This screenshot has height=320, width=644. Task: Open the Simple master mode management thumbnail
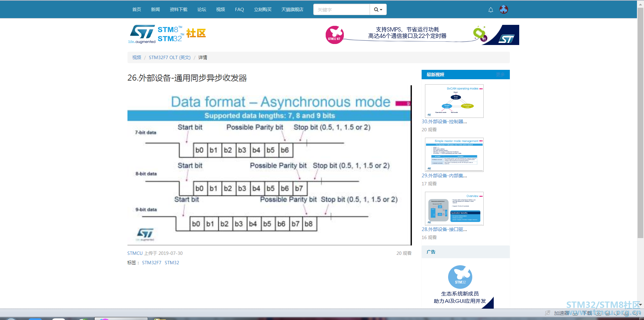(454, 155)
